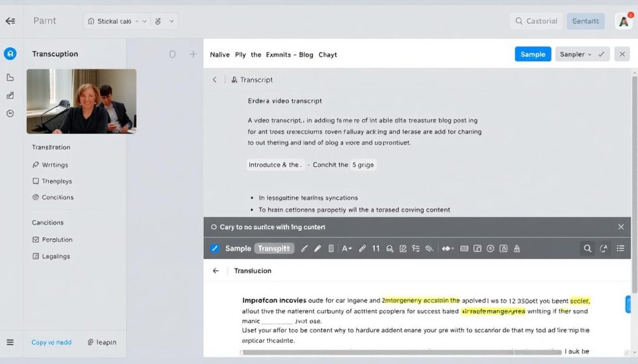Screen dimensions: 638x364
Task: Click the Writings icon in the sidebar
Action: point(35,165)
